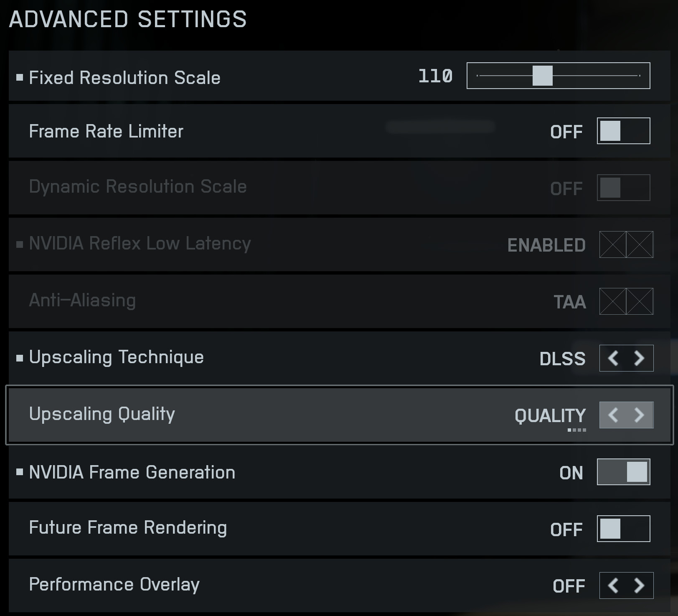
Task: Click the 110 resolution scale value
Action: point(435,76)
